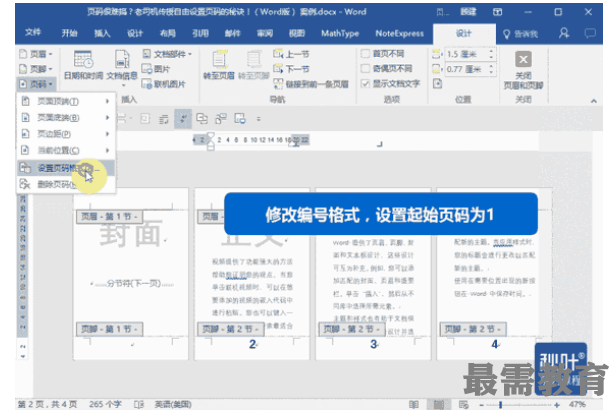615x419 pixels.
Task: Open ribbon display options in title bar
Action: pyautogui.click(x=497, y=12)
